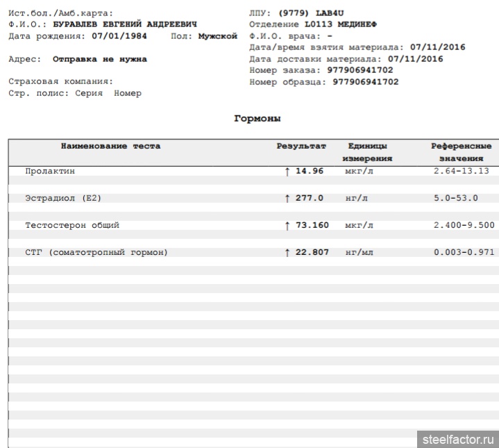
Task: Click the up arrow beside 14.96
Action: coord(287,172)
